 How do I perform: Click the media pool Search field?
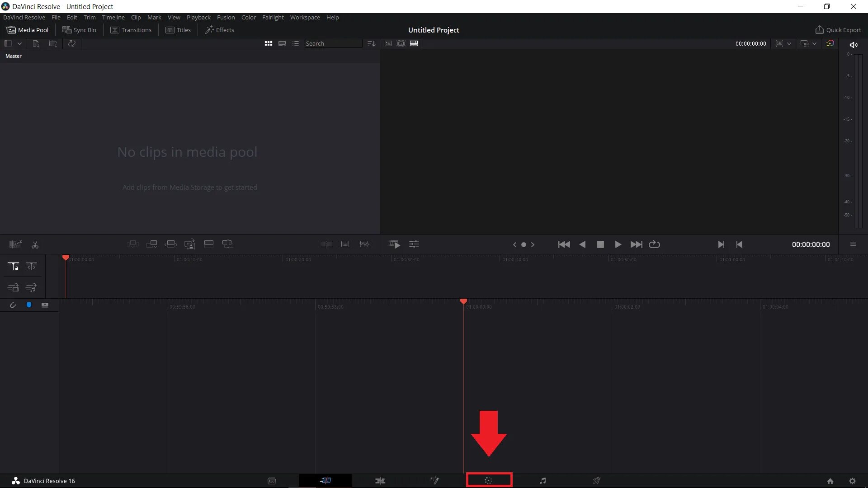point(332,44)
